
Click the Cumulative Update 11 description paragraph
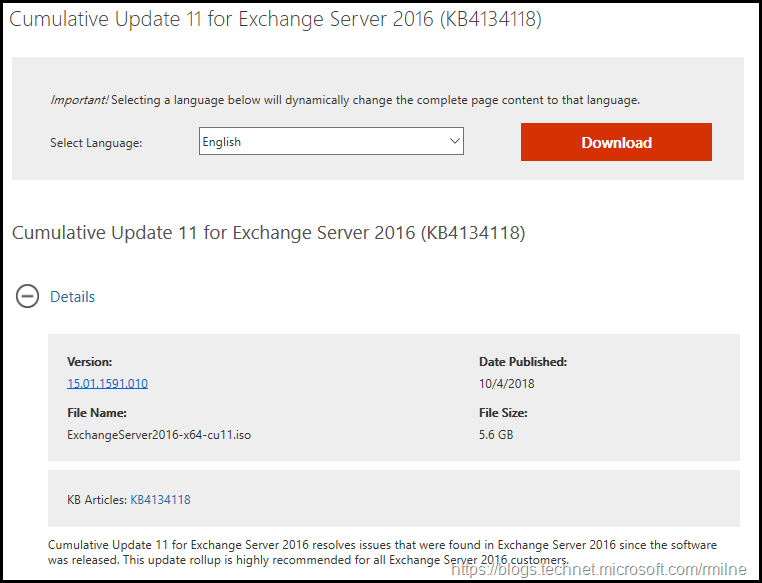(382, 552)
